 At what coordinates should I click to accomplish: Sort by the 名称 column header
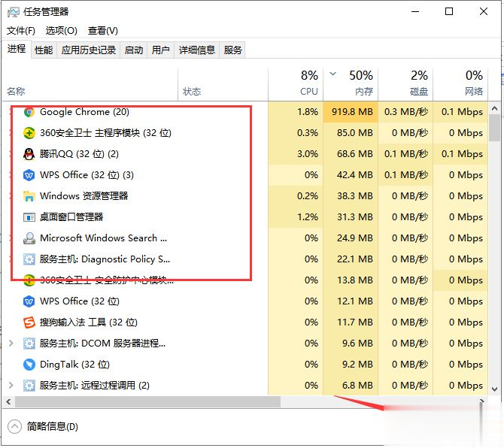pyautogui.click(x=90, y=84)
